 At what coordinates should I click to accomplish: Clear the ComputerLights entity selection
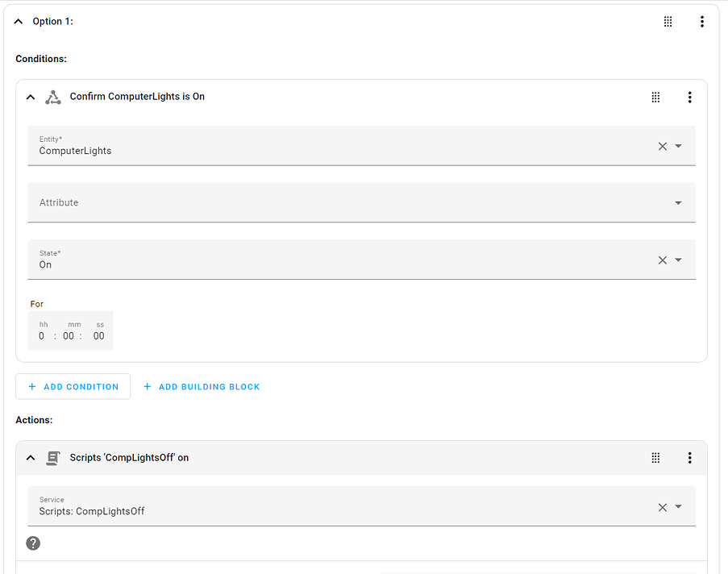tap(663, 146)
